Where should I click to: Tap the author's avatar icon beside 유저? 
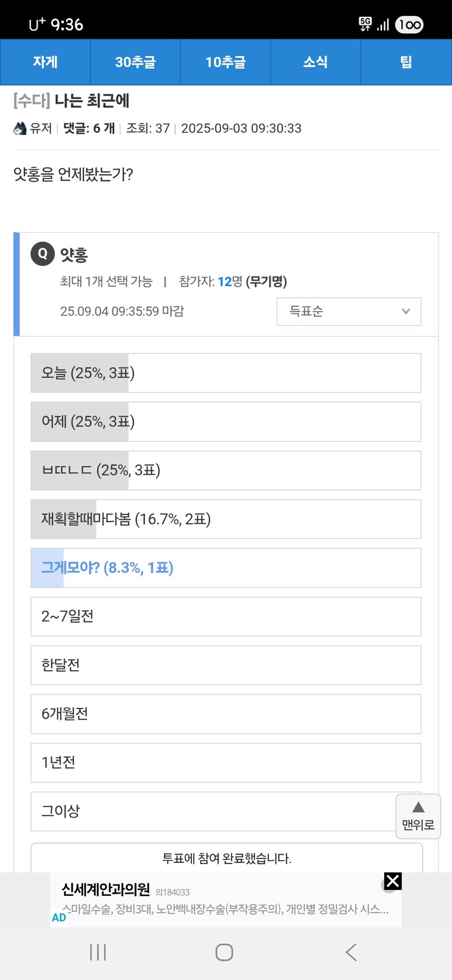20,128
